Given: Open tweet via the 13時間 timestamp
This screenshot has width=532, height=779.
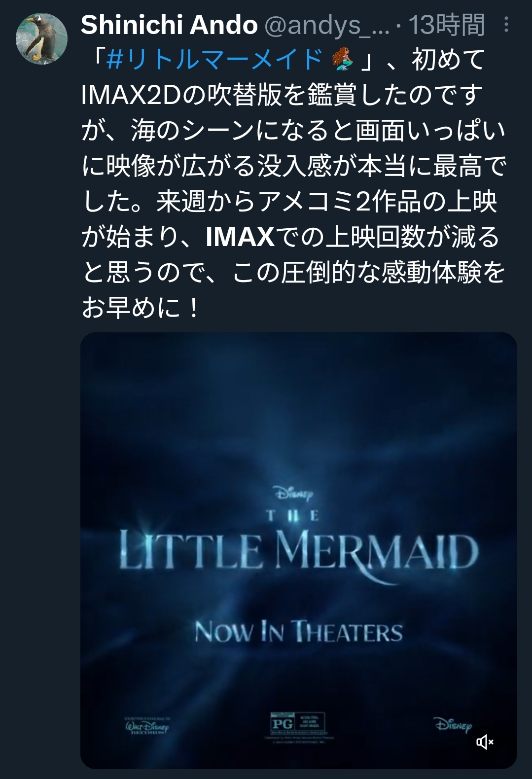Looking at the screenshot, I should click(447, 25).
